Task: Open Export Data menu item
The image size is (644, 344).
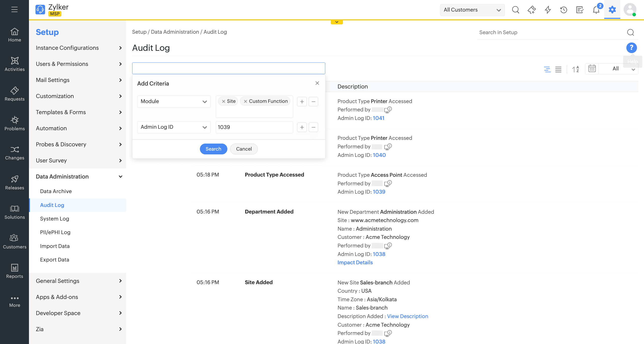Action: [x=54, y=260]
